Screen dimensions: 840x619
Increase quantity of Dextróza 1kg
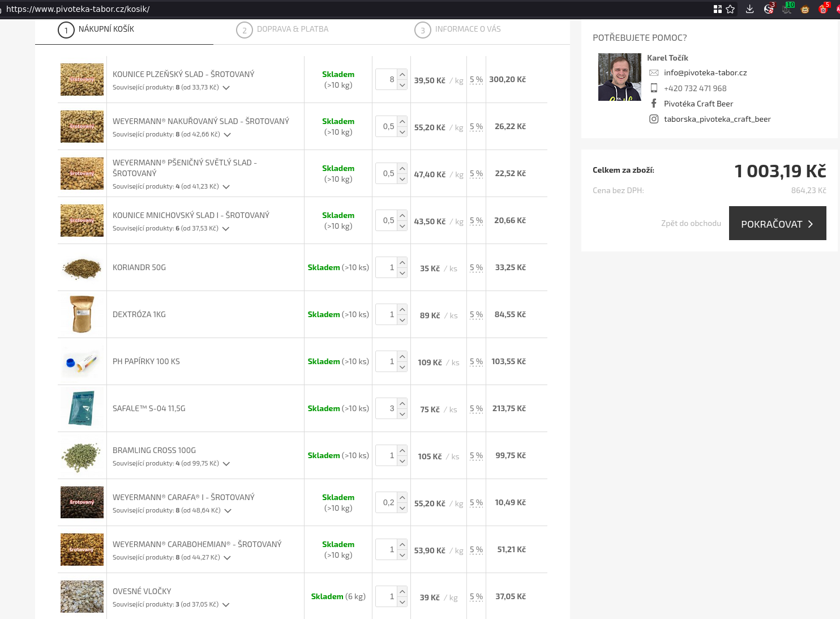coord(402,310)
